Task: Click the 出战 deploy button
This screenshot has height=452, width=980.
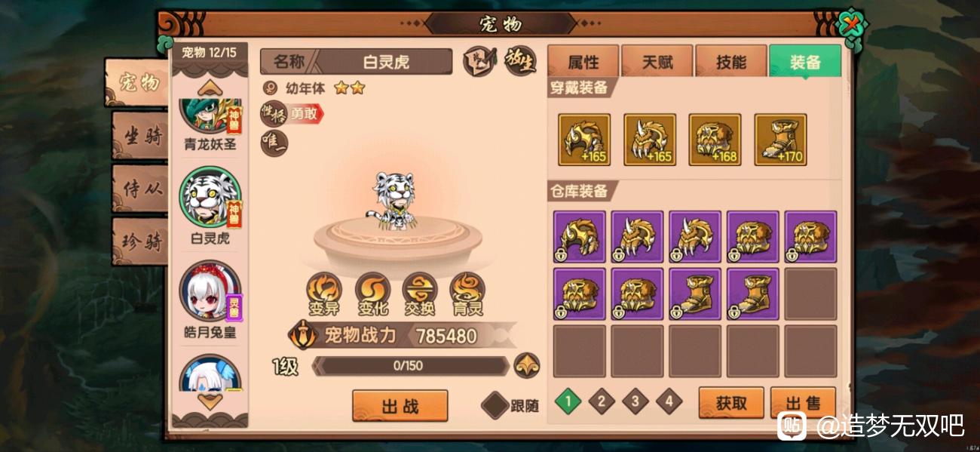Action: pos(400,407)
